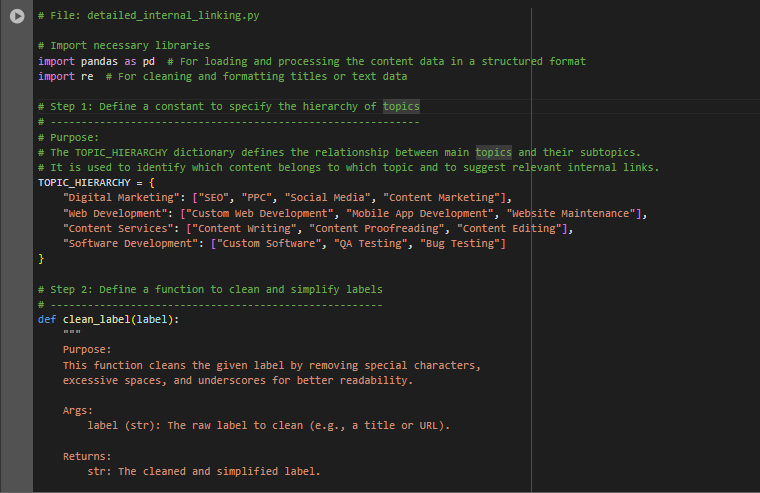Click 'Args:' line in the docstring
Image resolution: width=760 pixels, height=493 pixels.
(78, 411)
